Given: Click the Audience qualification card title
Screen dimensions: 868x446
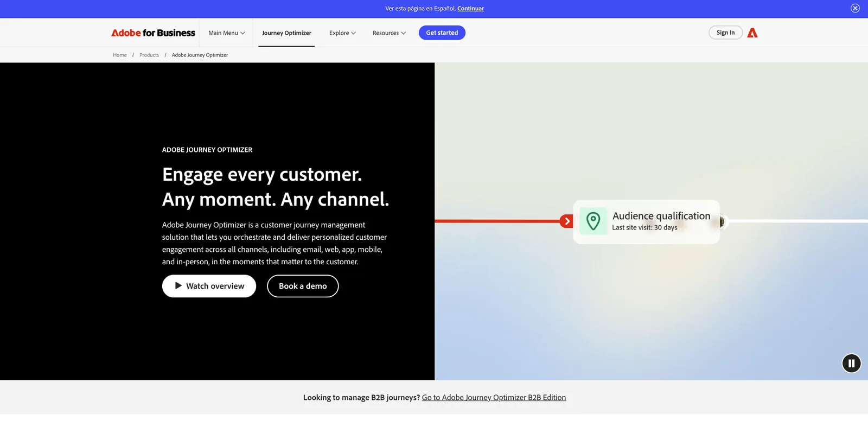Looking at the screenshot, I should [661, 216].
